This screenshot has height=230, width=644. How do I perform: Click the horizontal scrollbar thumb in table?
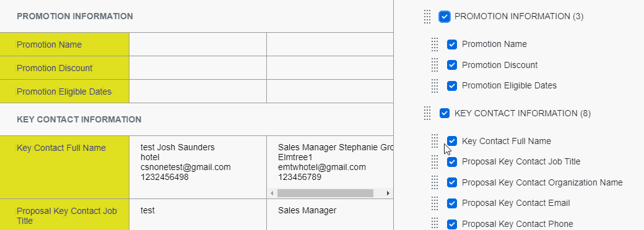point(325,193)
